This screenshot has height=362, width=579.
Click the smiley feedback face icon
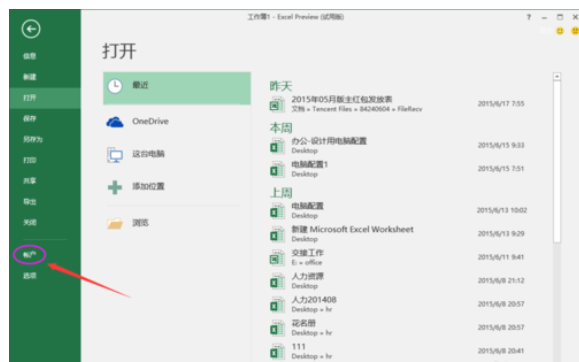pyautogui.click(x=560, y=31)
